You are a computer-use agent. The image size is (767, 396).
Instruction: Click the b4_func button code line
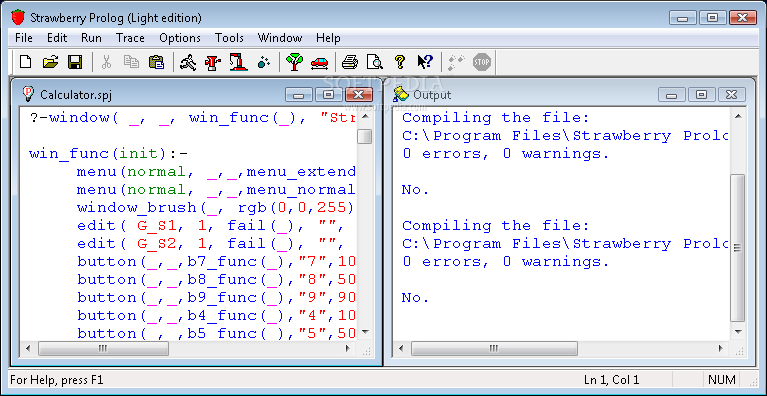pos(216,316)
